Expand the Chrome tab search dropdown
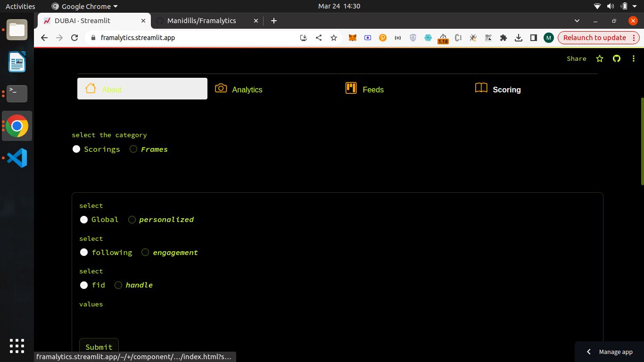Viewport: 644px width, 362px height. (x=577, y=21)
